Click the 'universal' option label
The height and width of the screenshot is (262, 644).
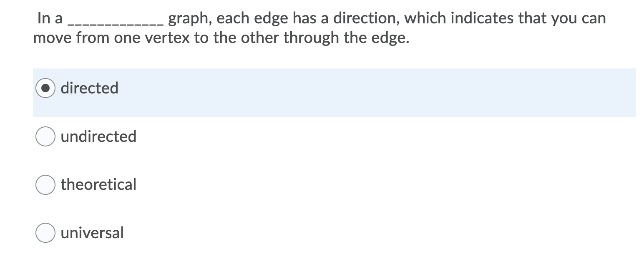[x=92, y=233]
